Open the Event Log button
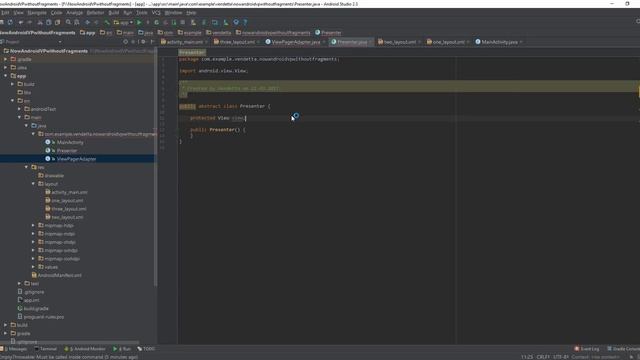The width and height of the screenshot is (640, 360). coord(587,349)
